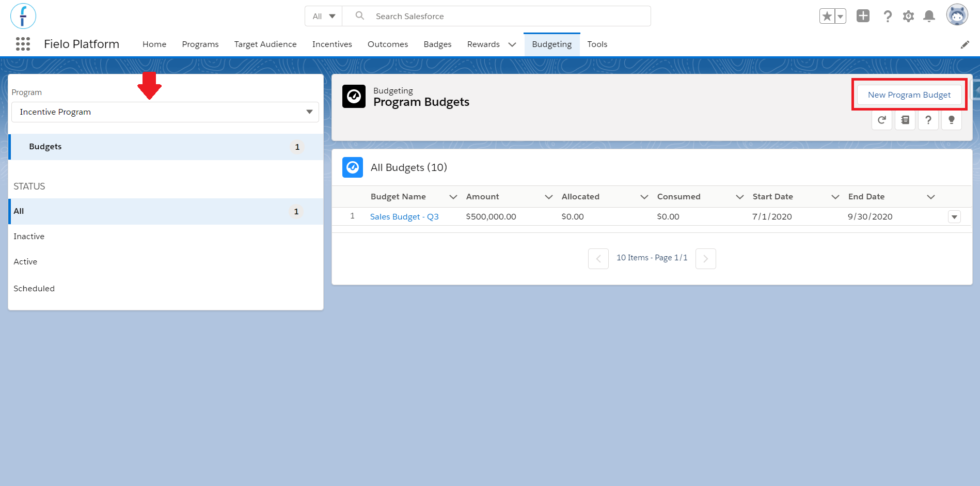Open the Setup gear icon
This screenshot has height=486, width=980.
click(x=908, y=17)
